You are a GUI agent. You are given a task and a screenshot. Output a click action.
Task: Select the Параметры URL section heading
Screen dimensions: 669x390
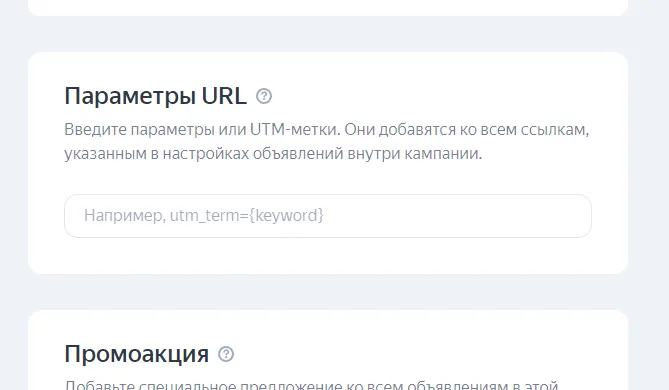156,96
